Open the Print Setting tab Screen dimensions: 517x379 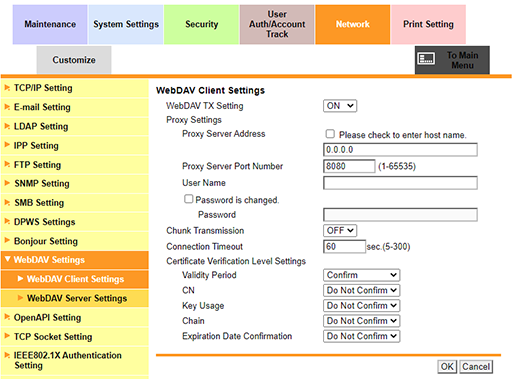coord(428,24)
